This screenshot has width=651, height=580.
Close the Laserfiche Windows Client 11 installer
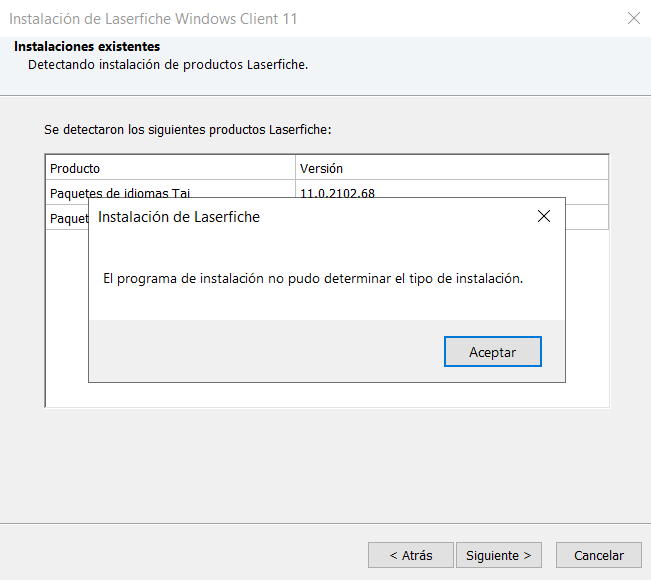(633, 19)
